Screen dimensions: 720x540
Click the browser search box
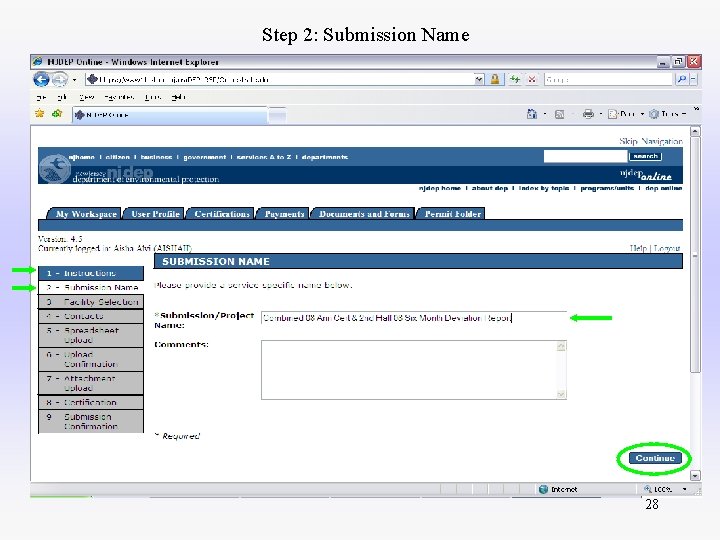coord(608,79)
